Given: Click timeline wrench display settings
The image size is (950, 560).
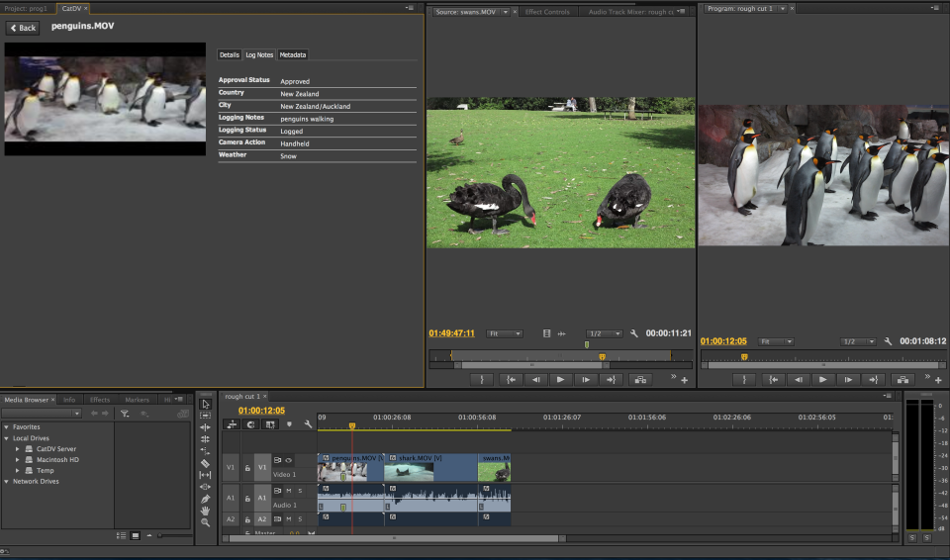Looking at the screenshot, I should tap(308, 424).
